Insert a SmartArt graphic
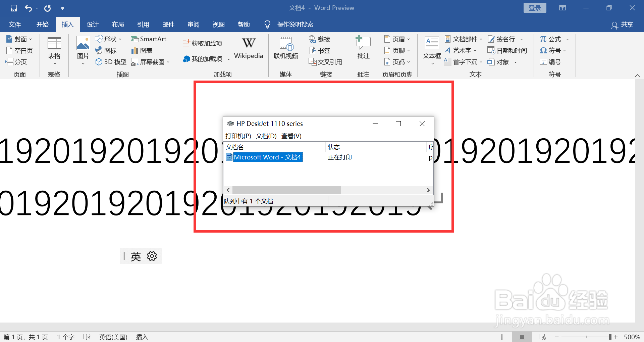This screenshot has height=342, width=644. [x=149, y=39]
